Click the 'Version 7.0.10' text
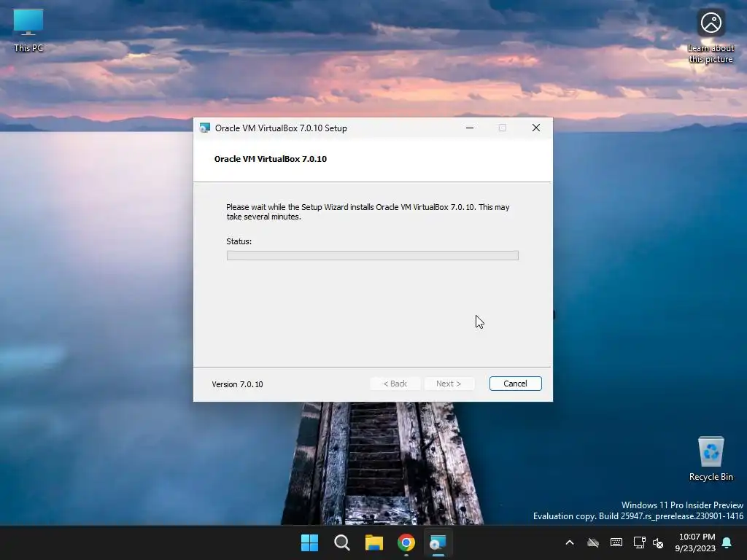 click(x=237, y=384)
